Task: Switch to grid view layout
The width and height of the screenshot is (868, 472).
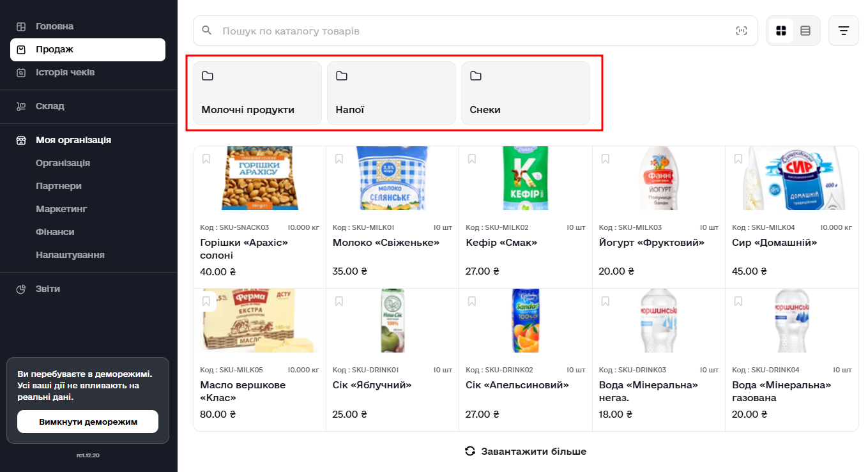Action: click(x=780, y=30)
